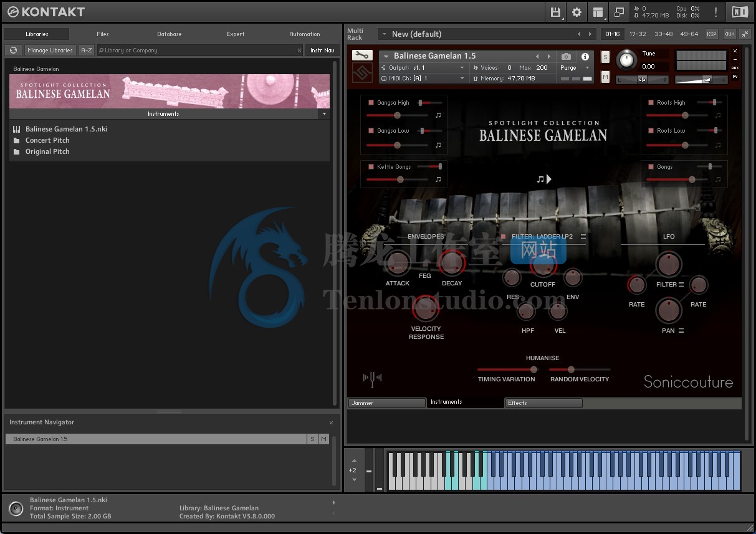The width and height of the screenshot is (756, 534).
Task: Click the Soniccouture logo beside the wrench
Action: [x=362, y=74]
